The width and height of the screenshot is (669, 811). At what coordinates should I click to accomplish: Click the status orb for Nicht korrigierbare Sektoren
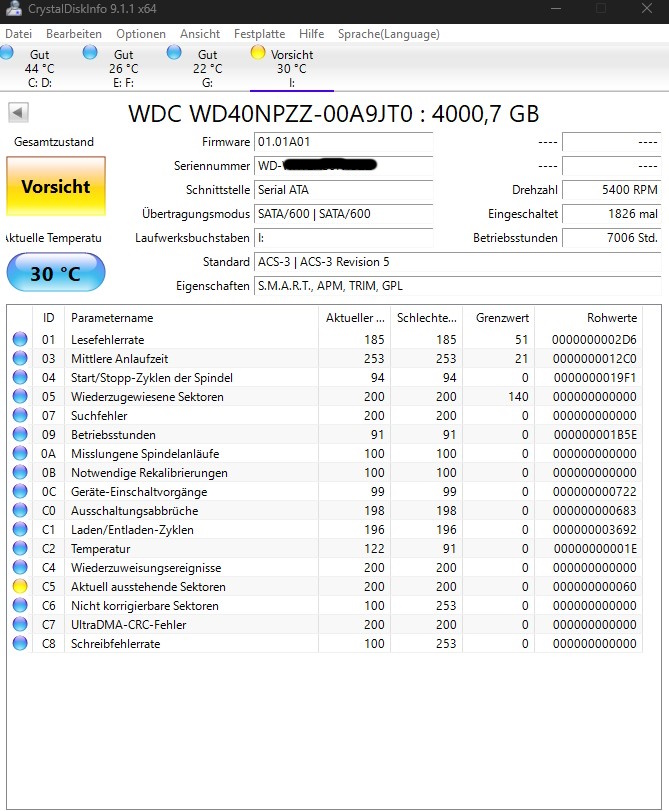20,605
